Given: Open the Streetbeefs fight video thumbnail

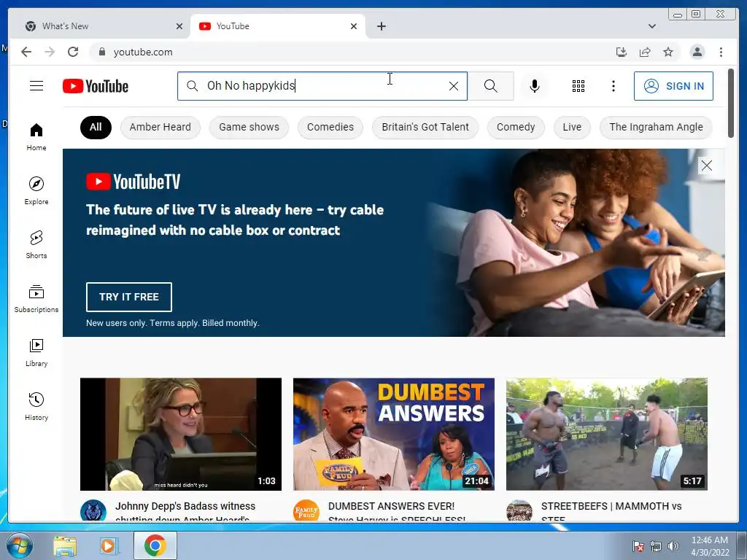Looking at the screenshot, I should [606, 435].
